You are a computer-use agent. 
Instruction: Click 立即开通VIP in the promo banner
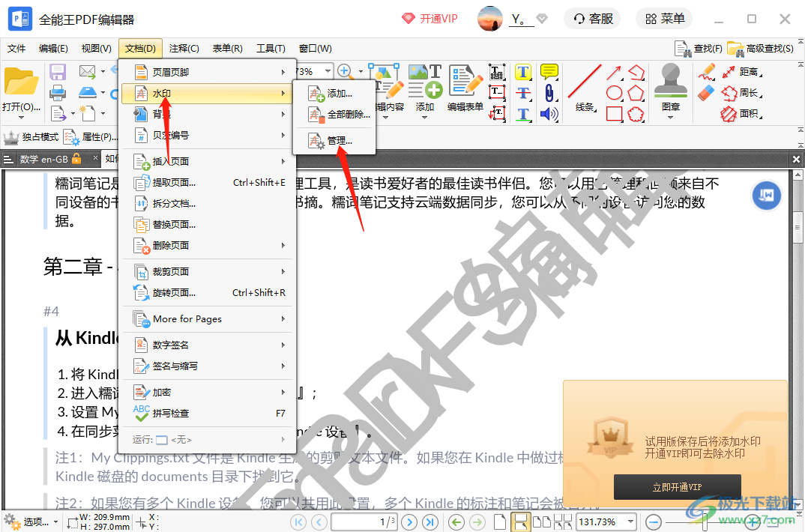677,487
